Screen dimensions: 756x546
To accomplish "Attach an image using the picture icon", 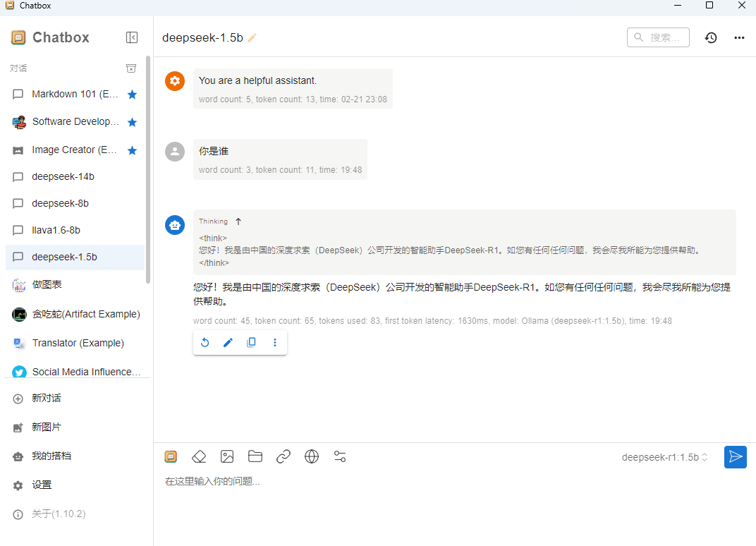I will click(x=227, y=456).
